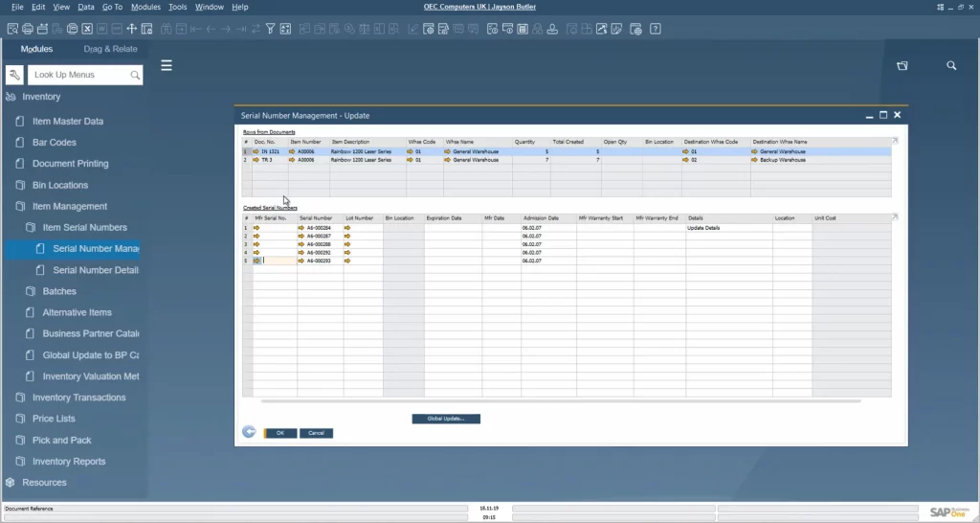
Task: Expand the Item Management tree node
Action: point(22,207)
